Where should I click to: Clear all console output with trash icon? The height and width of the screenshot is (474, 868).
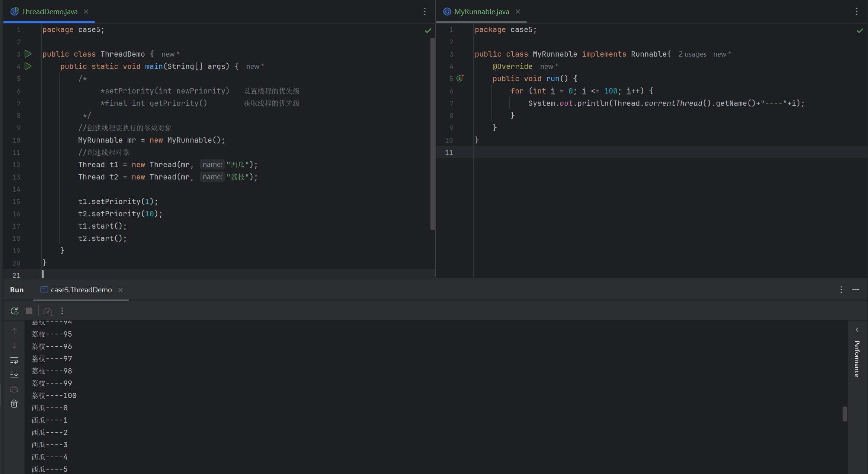[x=14, y=404]
